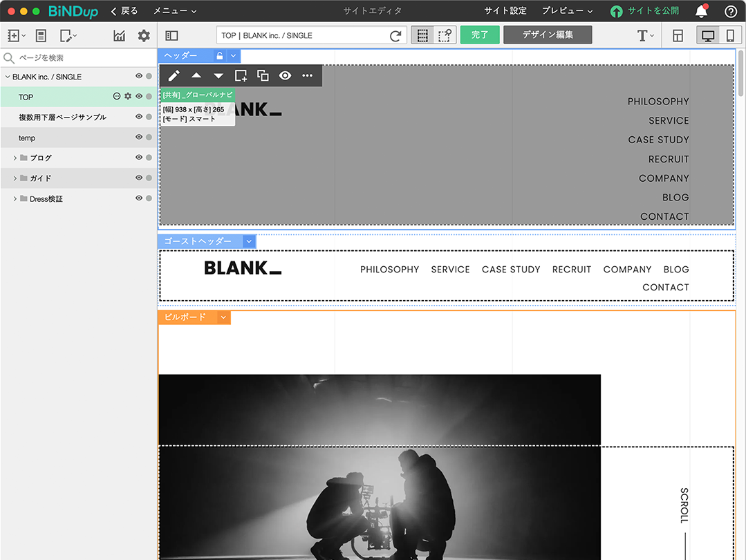Open the block's more options ellipsis
Viewport: 746px width, 560px height.
pos(308,76)
